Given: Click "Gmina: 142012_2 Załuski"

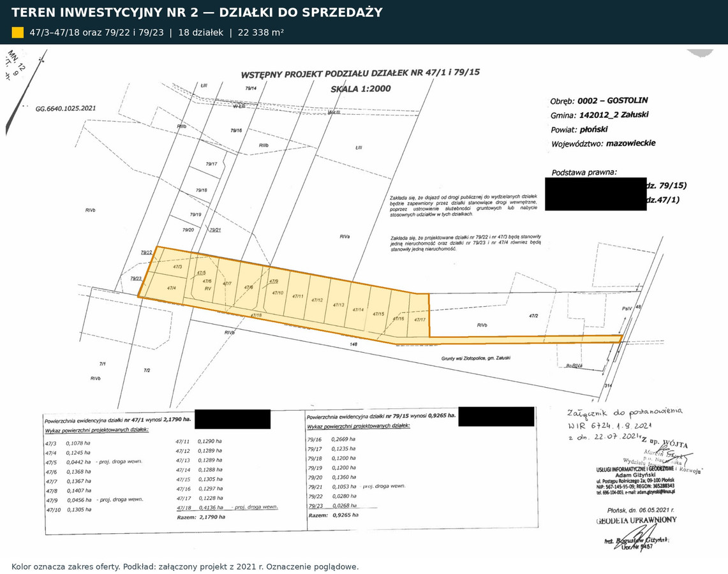Looking at the screenshot, I should pos(599,115).
